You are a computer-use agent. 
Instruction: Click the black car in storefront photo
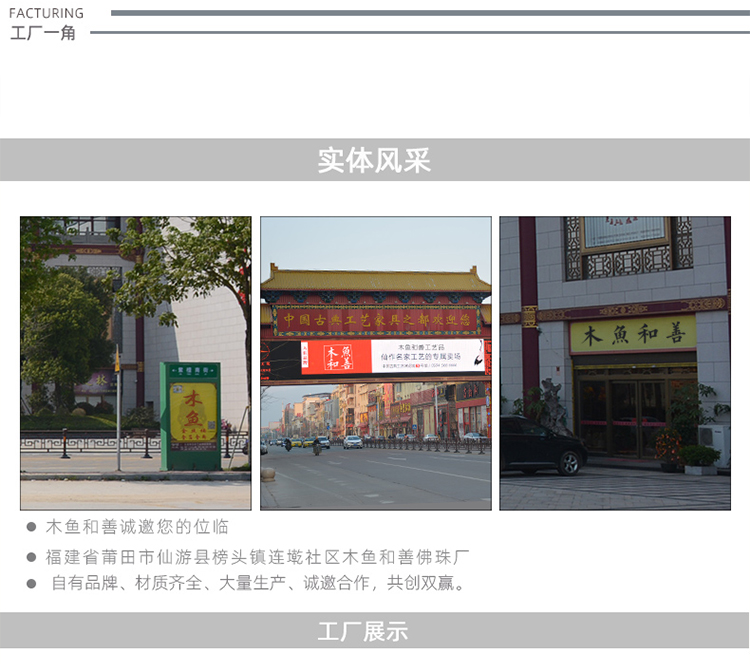point(543,444)
